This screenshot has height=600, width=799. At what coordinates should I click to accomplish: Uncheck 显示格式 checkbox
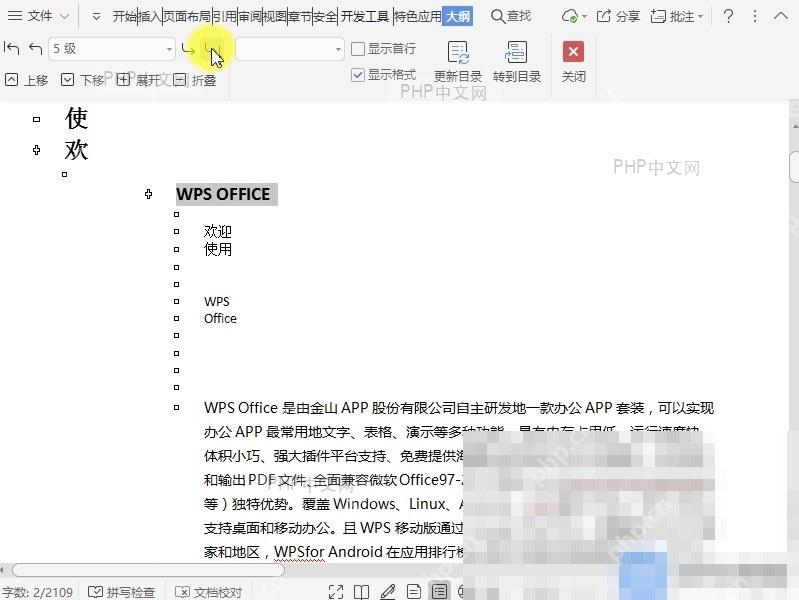(358, 75)
